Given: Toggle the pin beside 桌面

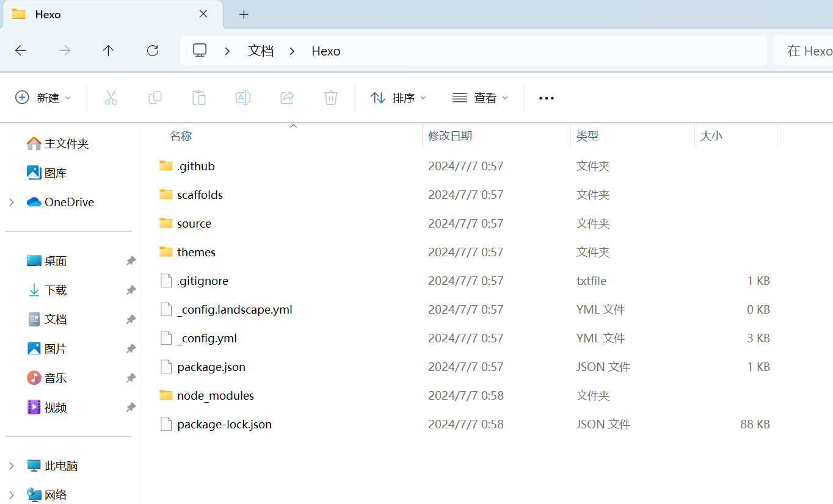Looking at the screenshot, I should (131, 261).
